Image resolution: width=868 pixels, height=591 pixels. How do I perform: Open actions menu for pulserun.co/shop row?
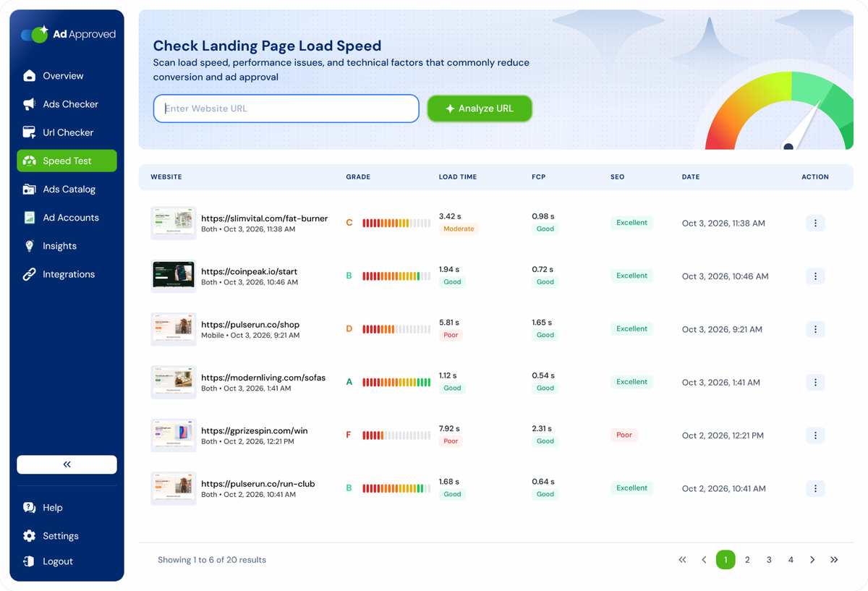(x=815, y=329)
